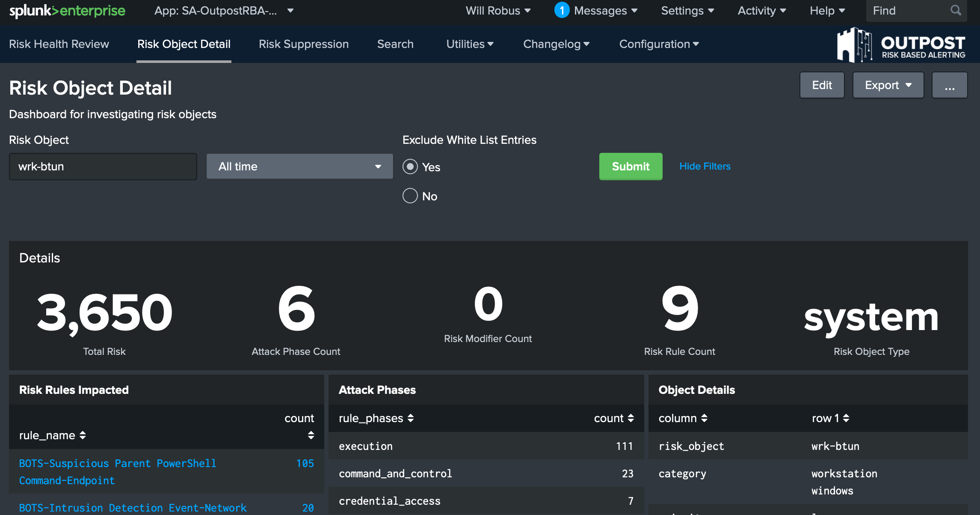The width and height of the screenshot is (980, 515).
Task: Expand the Export dropdown button
Action: (x=888, y=85)
